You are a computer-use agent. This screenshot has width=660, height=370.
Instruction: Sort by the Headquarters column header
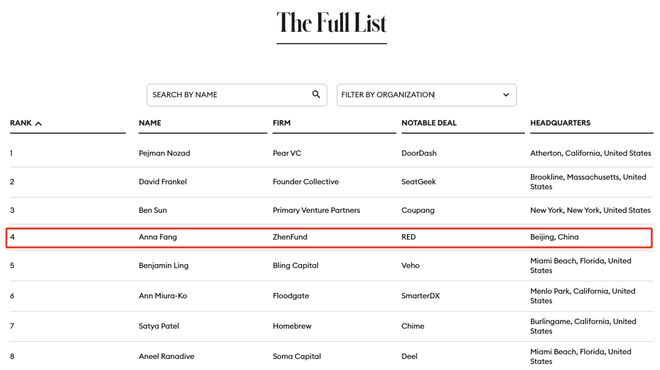coord(560,123)
